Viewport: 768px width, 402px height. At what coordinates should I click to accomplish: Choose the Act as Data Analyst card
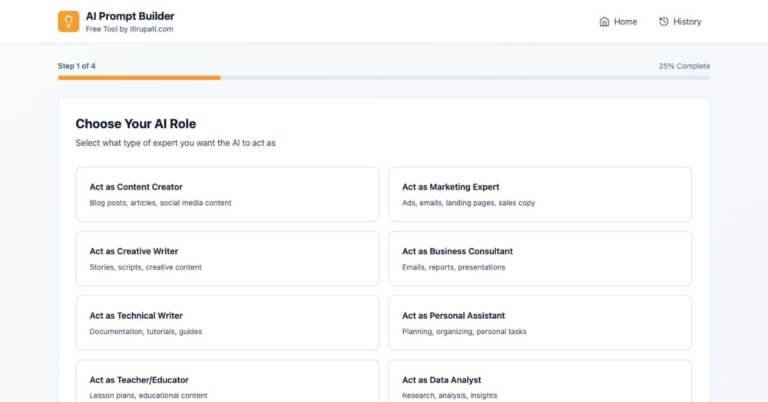click(x=540, y=381)
